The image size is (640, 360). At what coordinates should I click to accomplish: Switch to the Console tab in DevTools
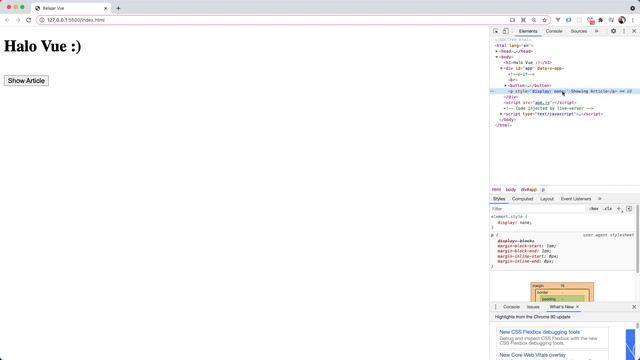coord(554,31)
